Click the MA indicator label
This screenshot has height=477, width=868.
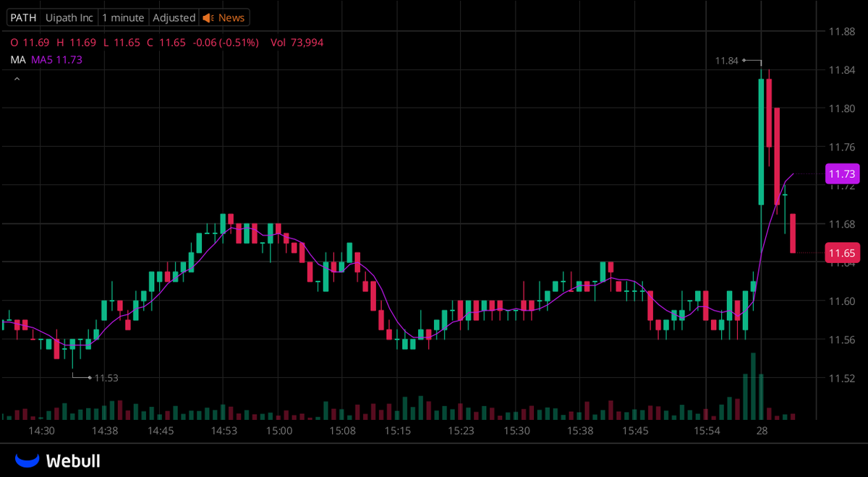click(x=18, y=60)
